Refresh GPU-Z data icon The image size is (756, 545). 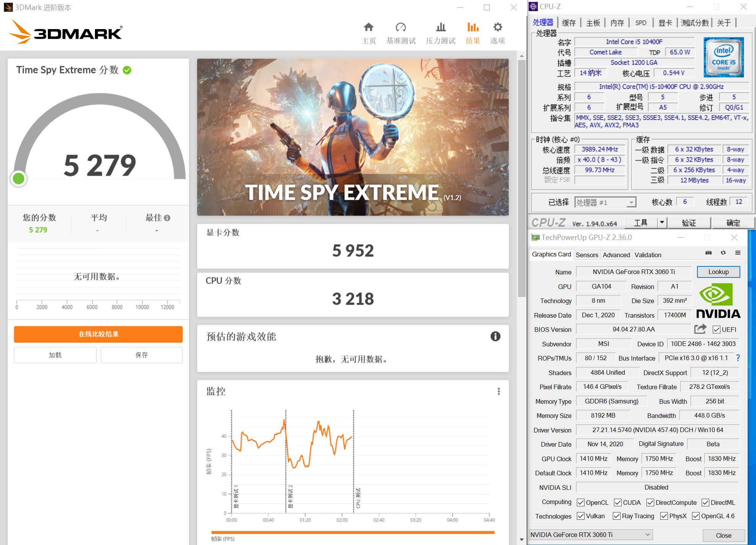723,253
